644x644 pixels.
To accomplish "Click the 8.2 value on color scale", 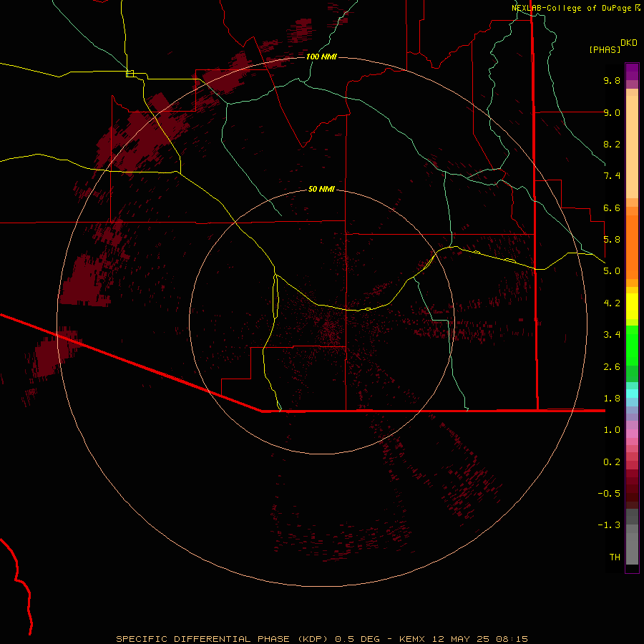I will (x=612, y=144).
